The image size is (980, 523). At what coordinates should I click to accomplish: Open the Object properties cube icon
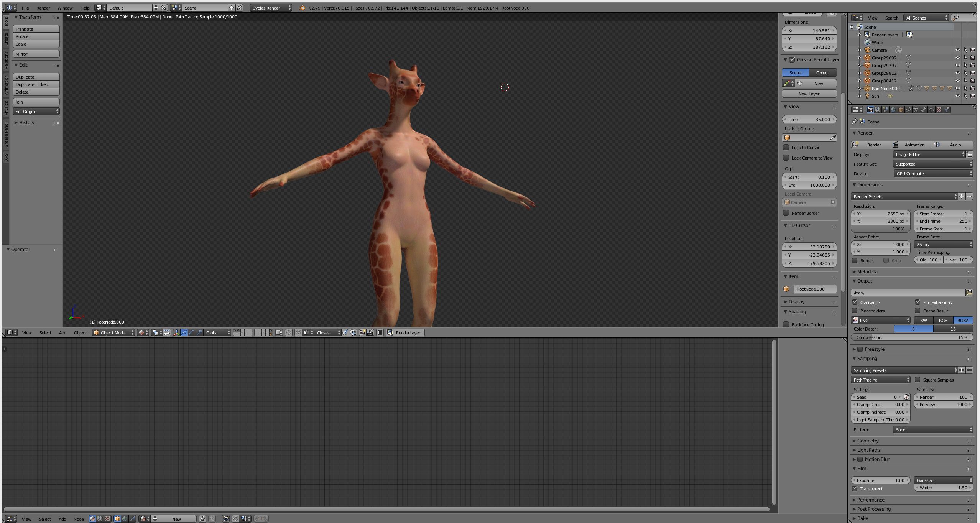[901, 110]
